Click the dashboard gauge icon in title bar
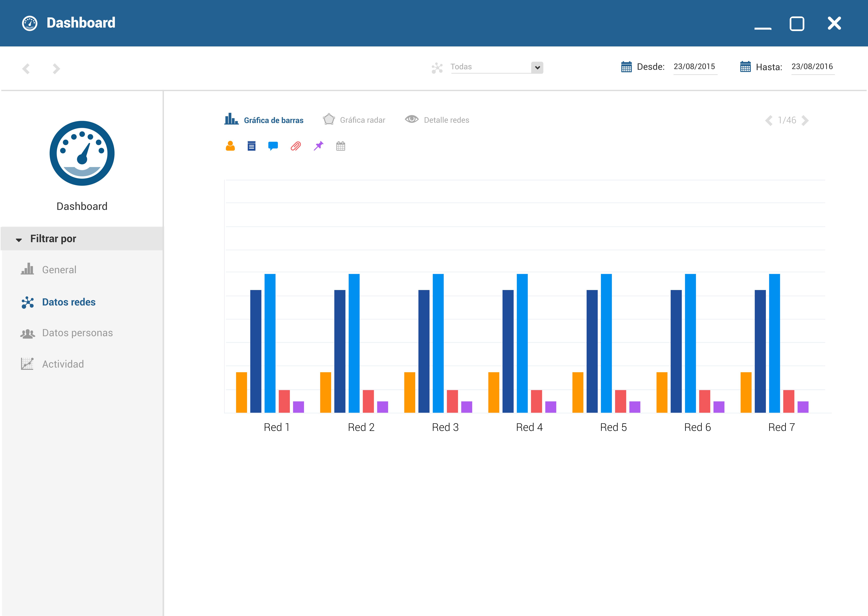Screen dimensions: 868x616 point(30,23)
